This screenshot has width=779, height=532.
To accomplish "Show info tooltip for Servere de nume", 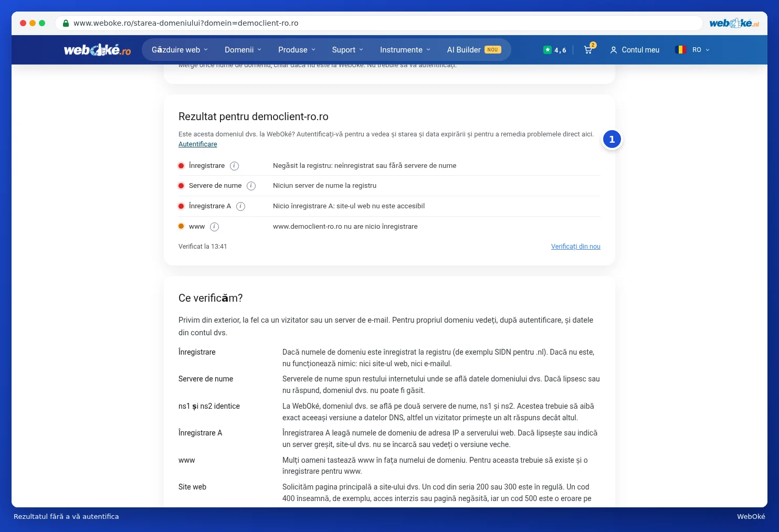I will pyautogui.click(x=251, y=186).
